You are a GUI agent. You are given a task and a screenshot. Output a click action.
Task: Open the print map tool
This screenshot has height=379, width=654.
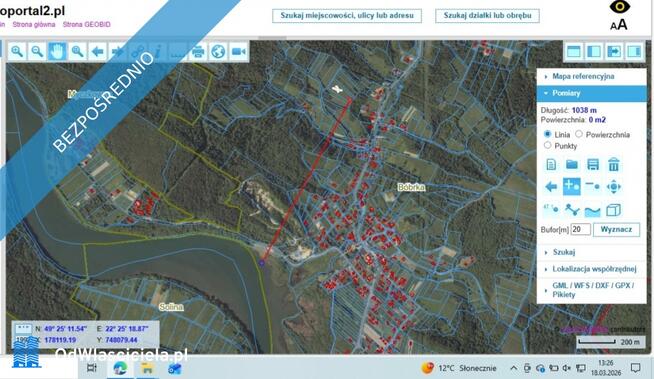[x=198, y=51]
